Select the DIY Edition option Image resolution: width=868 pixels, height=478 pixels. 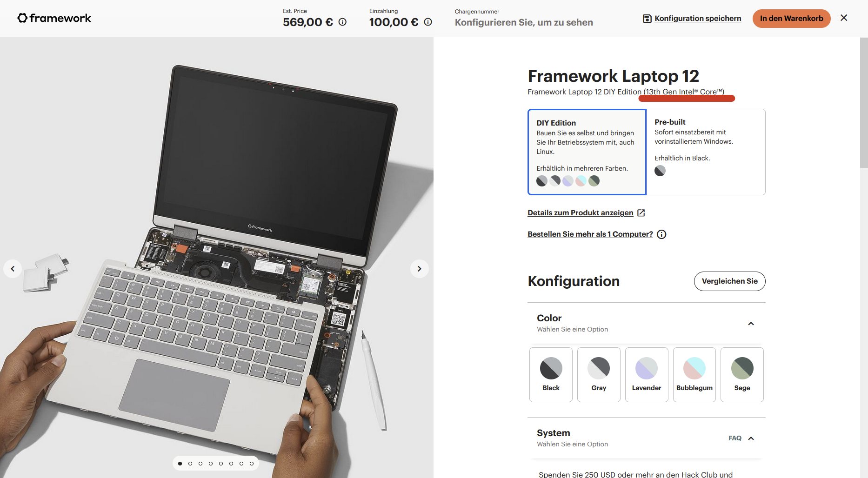click(587, 152)
